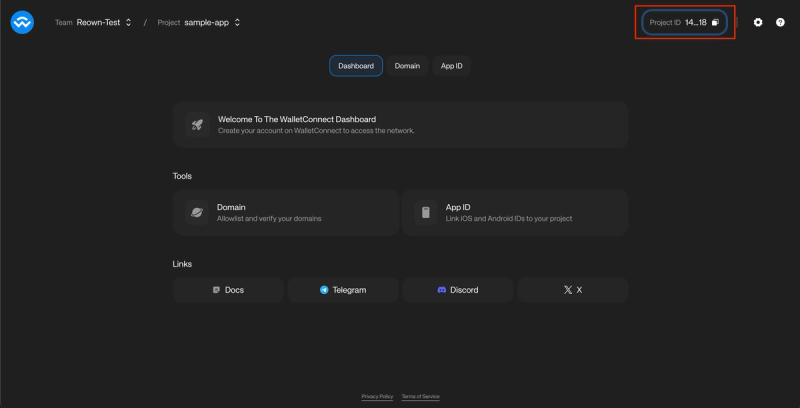Click the Project ID 14...18 pill
Screen dimensions: 800x408
point(684,22)
